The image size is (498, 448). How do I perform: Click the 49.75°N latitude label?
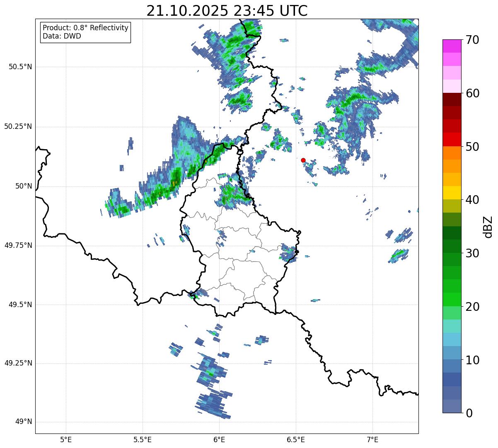18,245
